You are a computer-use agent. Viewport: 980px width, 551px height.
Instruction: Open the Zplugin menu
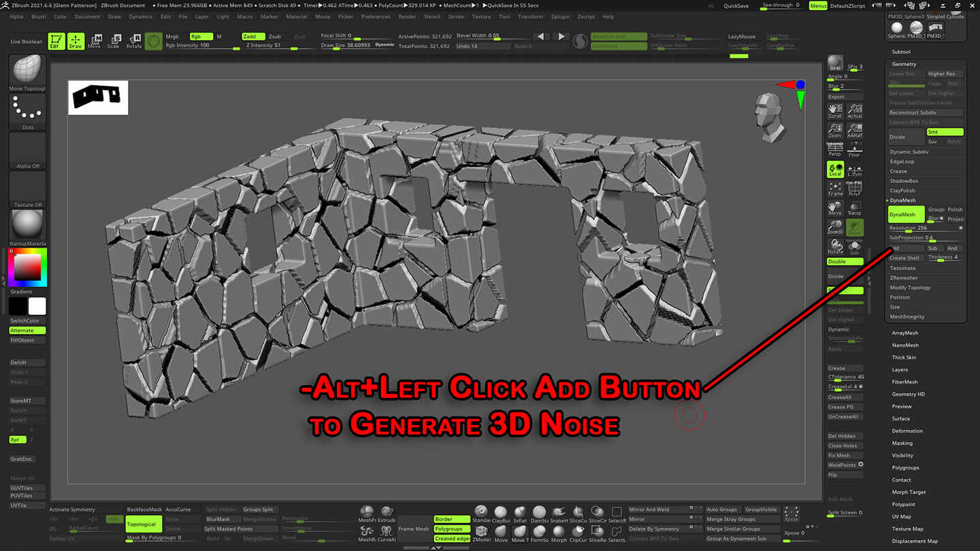tap(560, 17)
